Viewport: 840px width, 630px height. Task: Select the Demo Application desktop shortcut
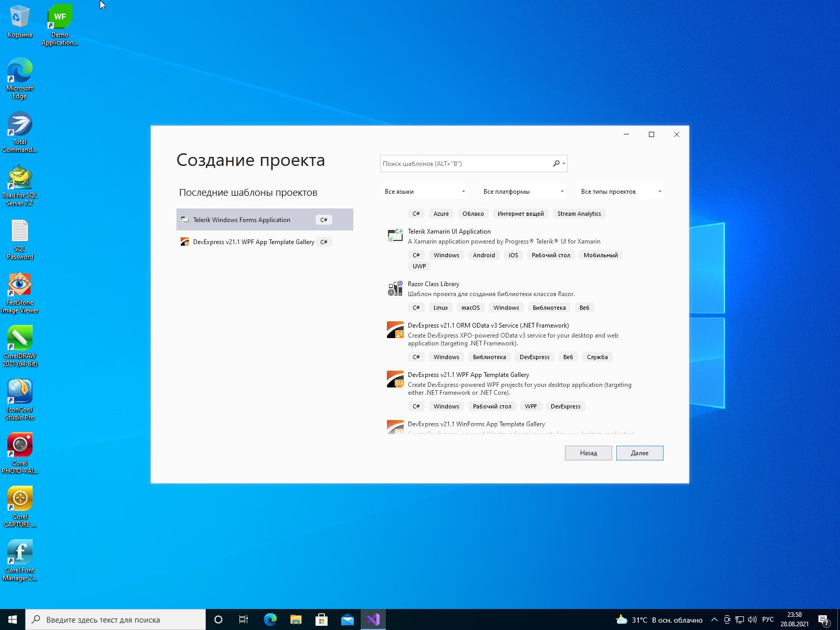click(60, 25)
